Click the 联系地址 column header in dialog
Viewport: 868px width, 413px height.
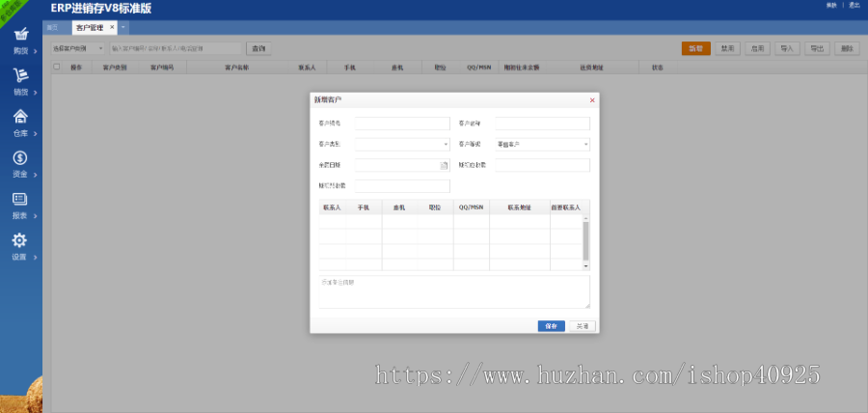[519, 207]
